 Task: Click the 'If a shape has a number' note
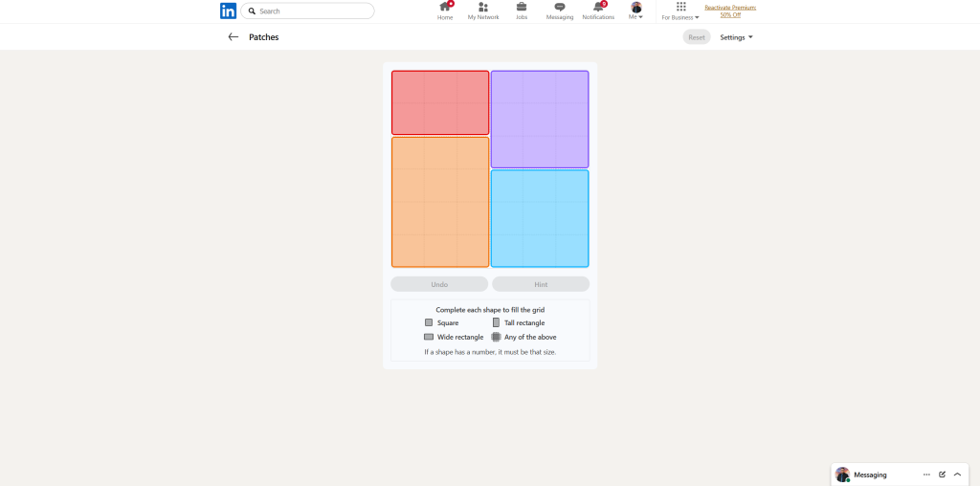point(490,352)
